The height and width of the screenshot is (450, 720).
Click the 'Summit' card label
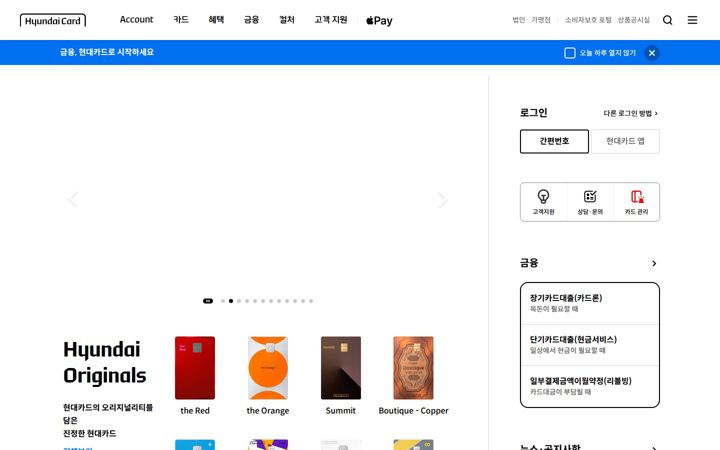click(x=341, y=411)
